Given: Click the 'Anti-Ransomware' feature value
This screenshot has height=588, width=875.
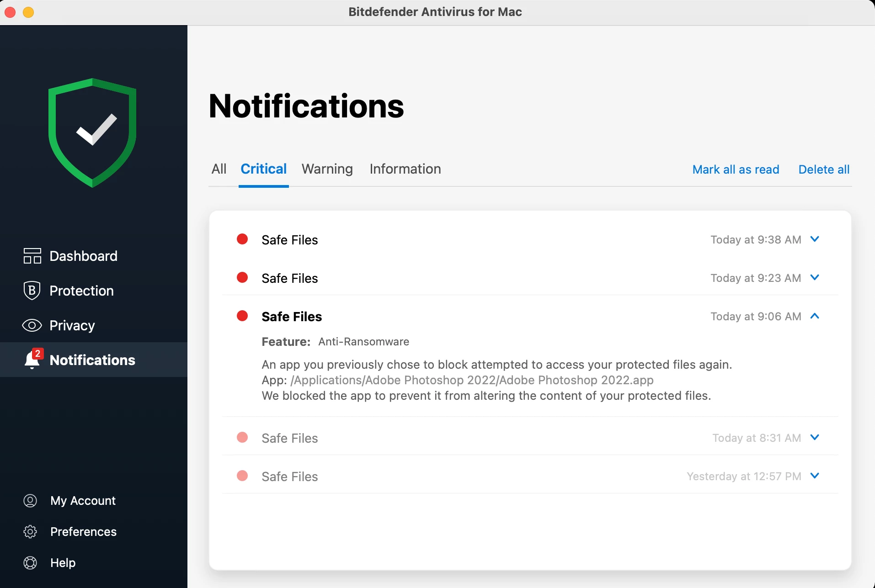Looking at the screenshot, I should (364, 342).
